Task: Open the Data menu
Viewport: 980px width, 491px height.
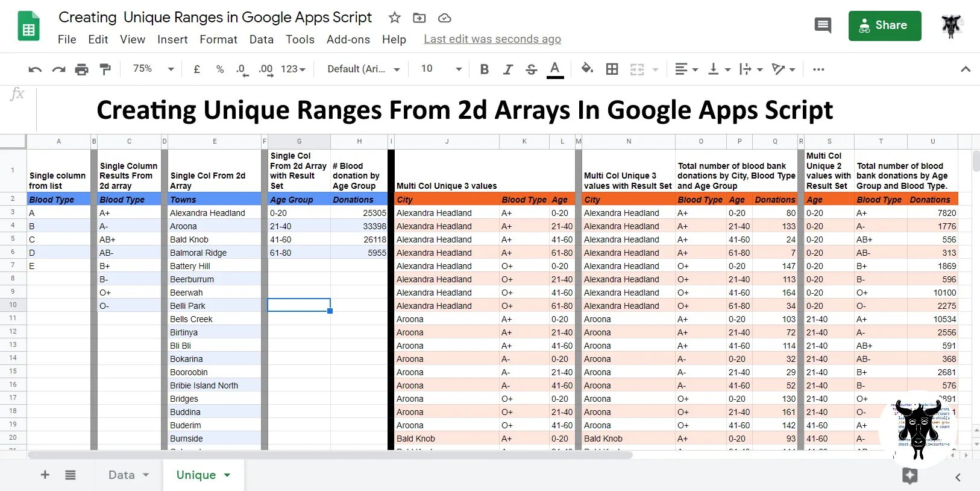Action: coord(261,39)
